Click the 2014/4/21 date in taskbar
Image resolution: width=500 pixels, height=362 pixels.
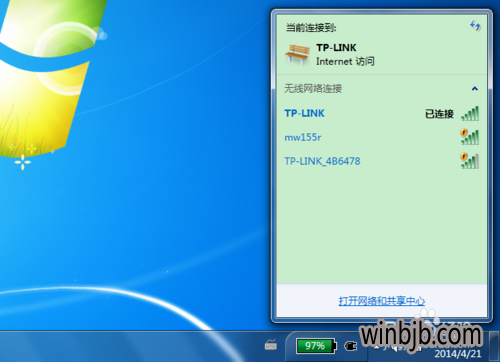458,354
